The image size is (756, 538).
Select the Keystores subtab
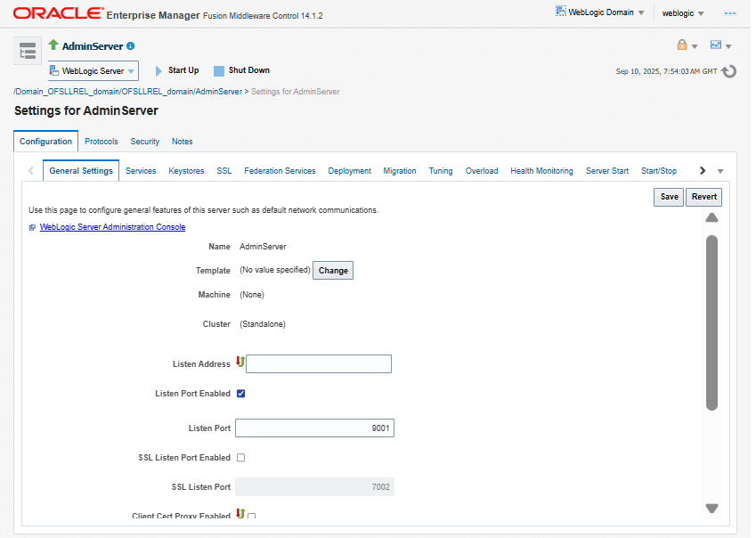click(186, 171)
